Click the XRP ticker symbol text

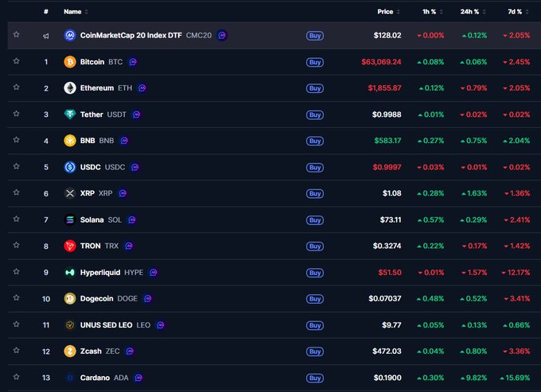point(106,193)
